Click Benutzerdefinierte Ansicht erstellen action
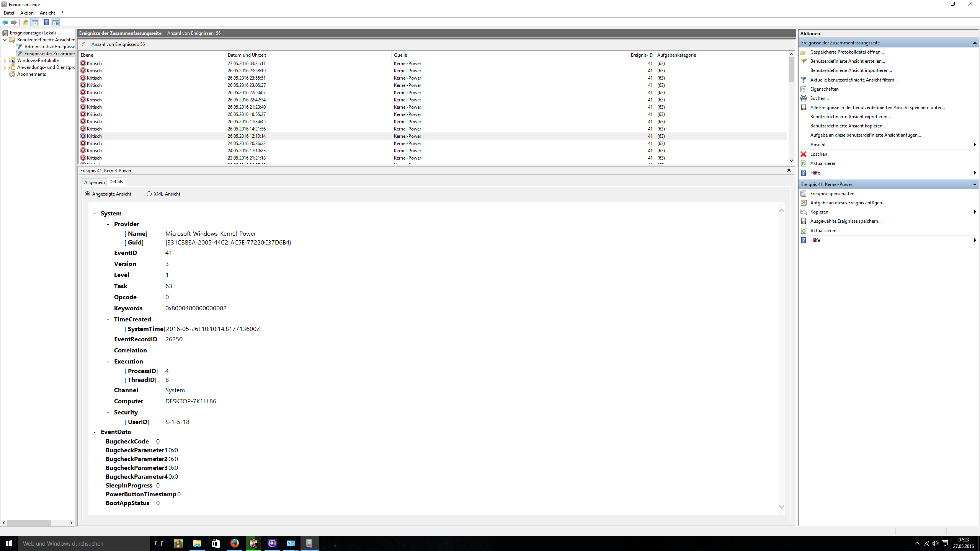This screenshot has height=551, width=980. (x=847, y=61)
